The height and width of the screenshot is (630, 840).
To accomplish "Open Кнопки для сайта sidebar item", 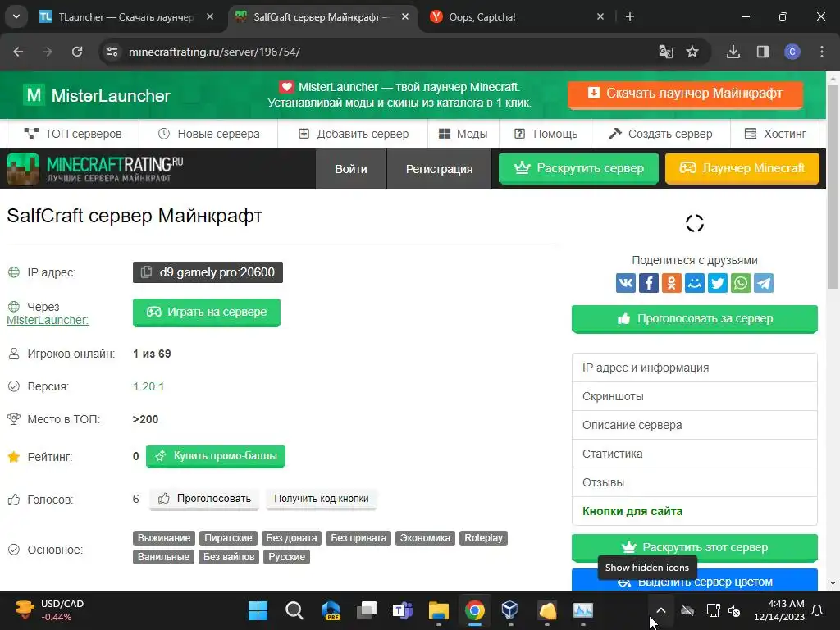I will 694,511.
